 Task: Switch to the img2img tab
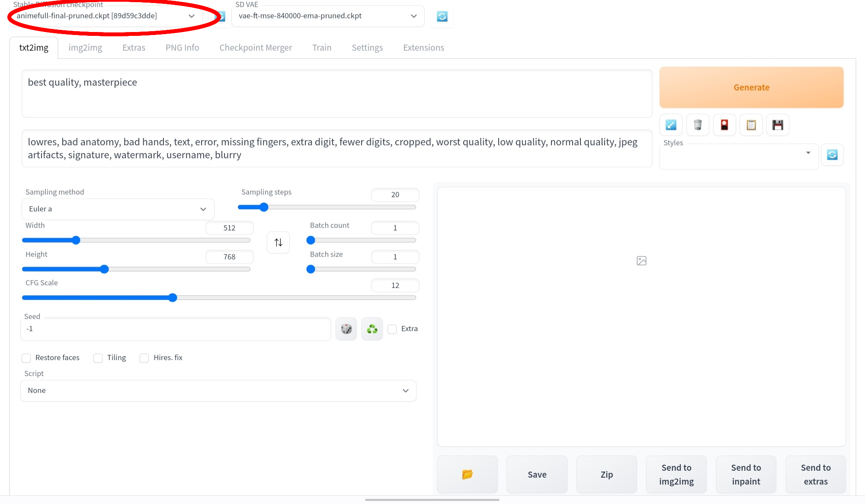pos(85,48)
